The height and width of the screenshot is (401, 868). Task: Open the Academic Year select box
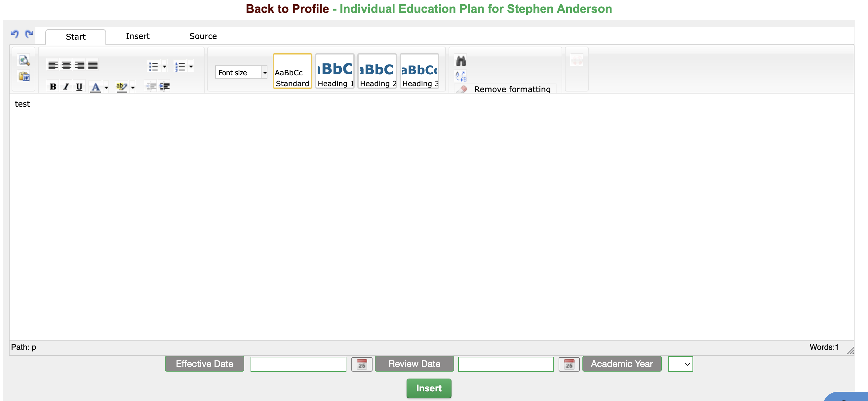pos(680,364)
